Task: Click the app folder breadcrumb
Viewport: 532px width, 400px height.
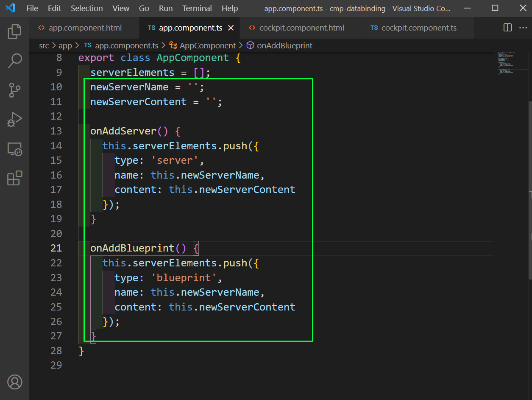Action: point(65,45)
